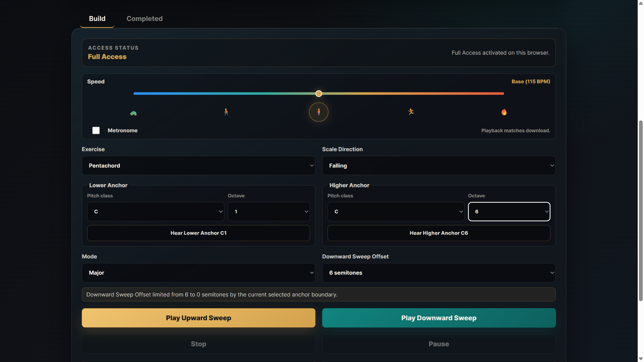
Task: Open the Exercise dropdown showing Pentachord
Action: (198, 166)
